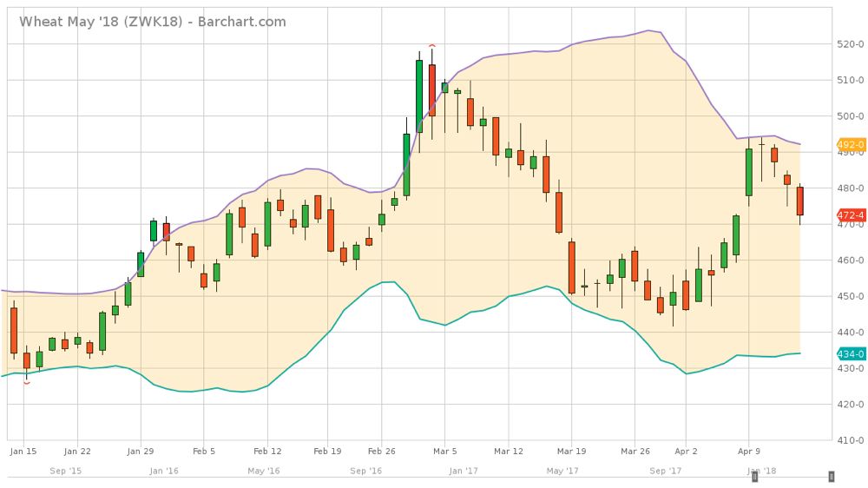The image size is (868, 488).
Task: Click the orange 492-0 upper band price label
Action: click(851, 145)
